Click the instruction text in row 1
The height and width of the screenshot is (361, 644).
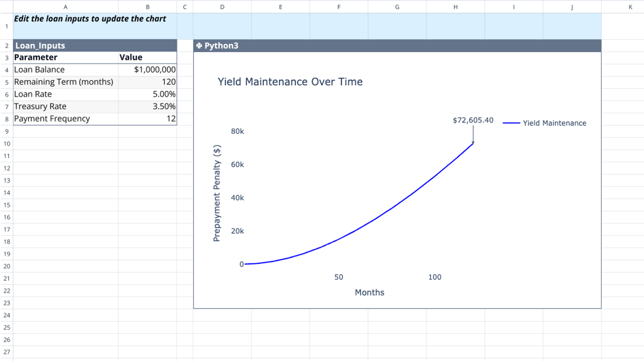(x=90, y=19)
